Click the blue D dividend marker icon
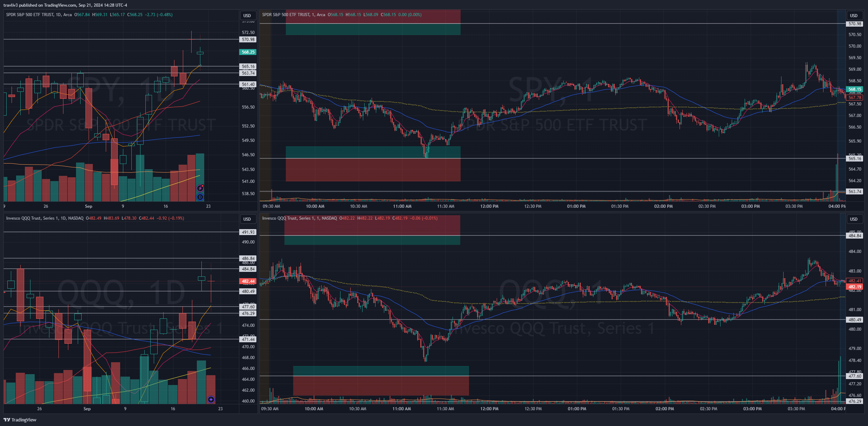This screenshot has height=426, width=868. (x=200, y=197)
